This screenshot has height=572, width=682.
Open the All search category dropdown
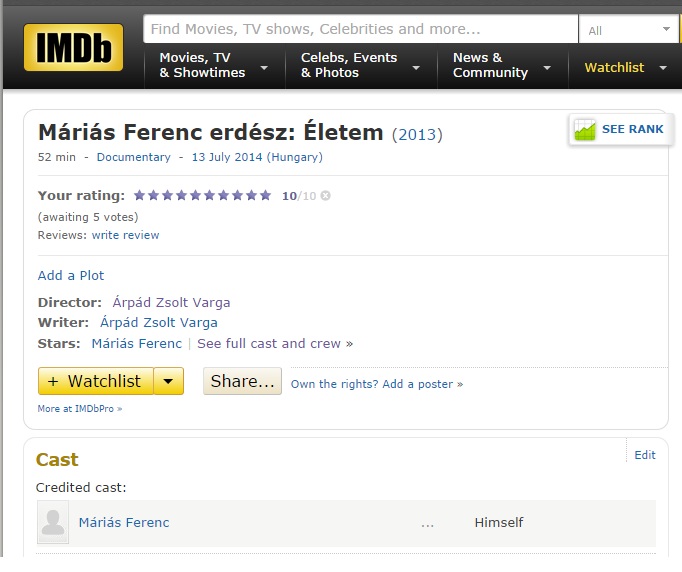pyautogui.click(x=629, y=30)
